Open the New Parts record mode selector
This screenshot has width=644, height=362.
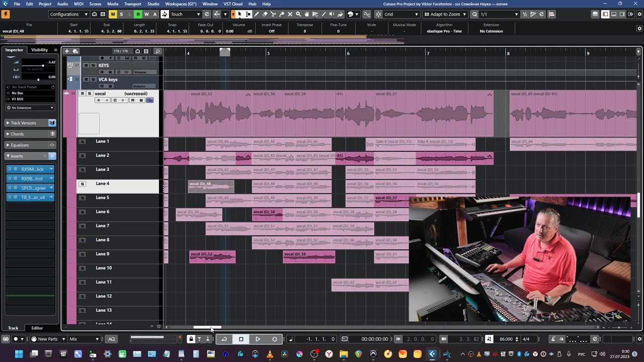click(48, 339)
